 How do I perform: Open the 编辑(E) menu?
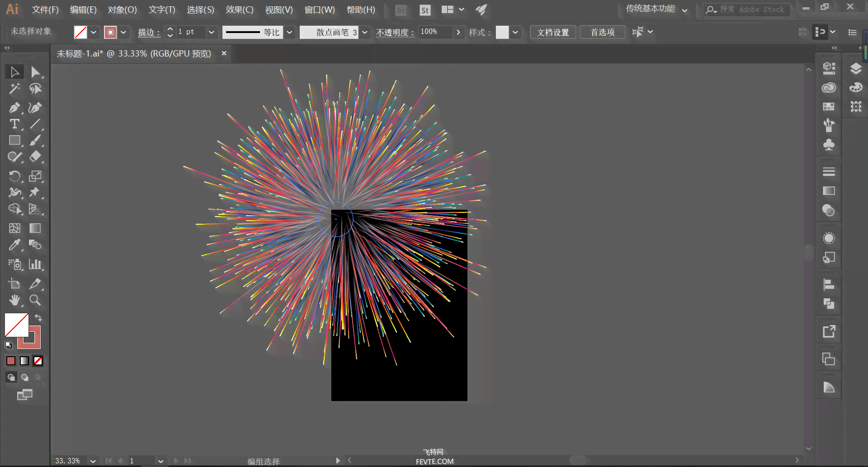[83, 9]
